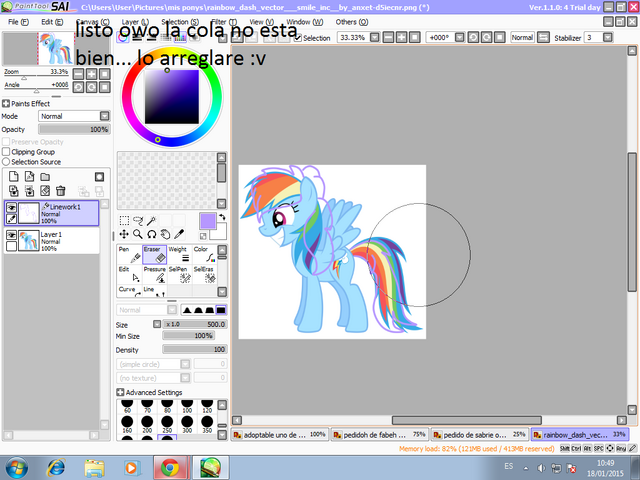Click the purple foreground color swatch
640x480 pixels.
pos(207,221)
